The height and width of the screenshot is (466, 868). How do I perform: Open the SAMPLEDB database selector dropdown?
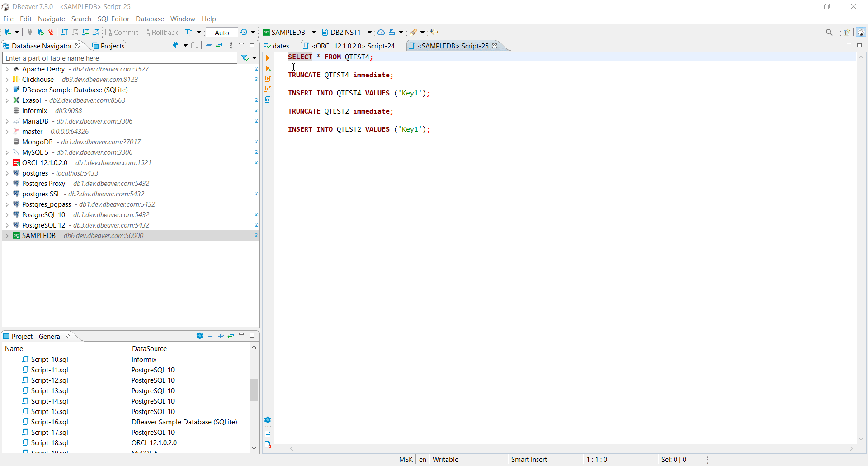coord(314,32)
